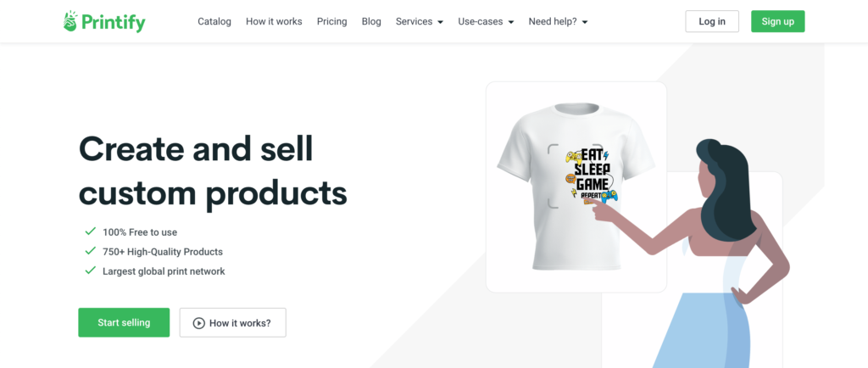Select Pricing in the top menu
Viewport: 868px width, 368px height.
click(x=331, y=22)
